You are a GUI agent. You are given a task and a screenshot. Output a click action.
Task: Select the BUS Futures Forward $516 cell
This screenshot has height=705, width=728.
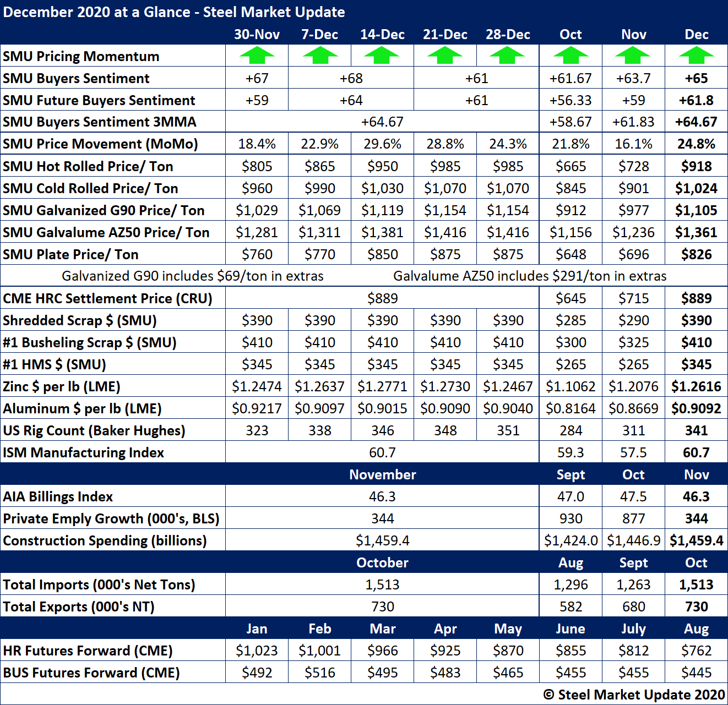[x=320, y=673]
